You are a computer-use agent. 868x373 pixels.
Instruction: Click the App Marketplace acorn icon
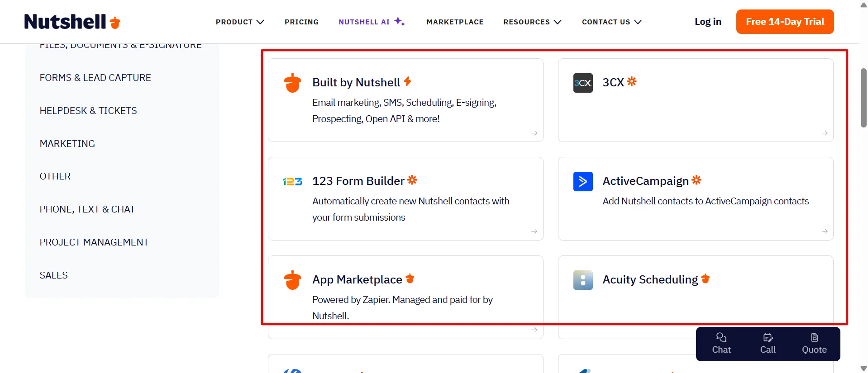(292, 280)
